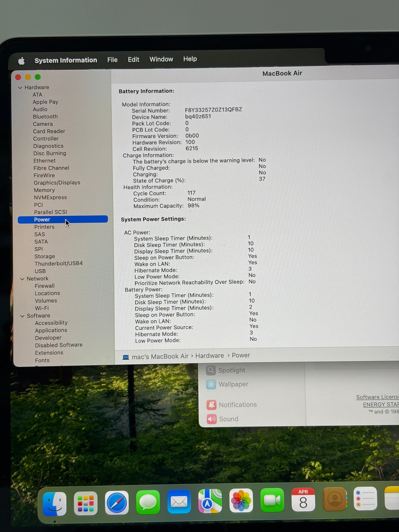Launch Launchpad from the Dock
Image resolution: width=399 pixels, height=532 pixels.
tap(86, 503)
